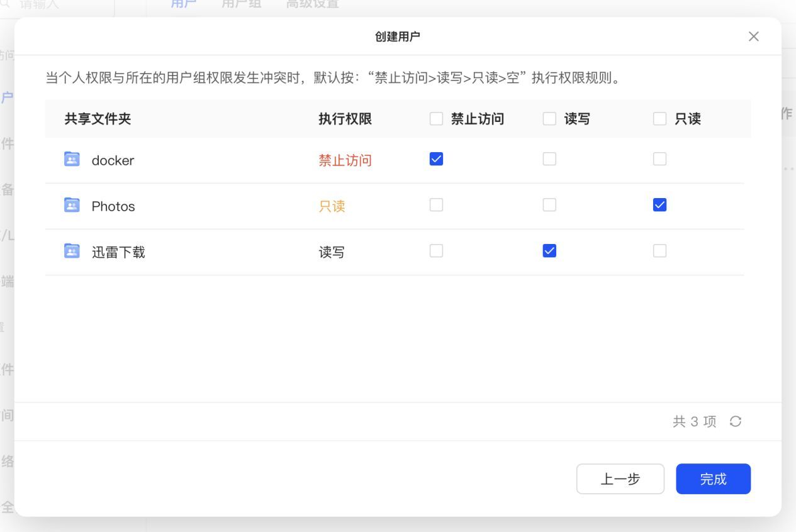
Task: Click the docker shared folder icon
Action: click(x=72, y=160)
